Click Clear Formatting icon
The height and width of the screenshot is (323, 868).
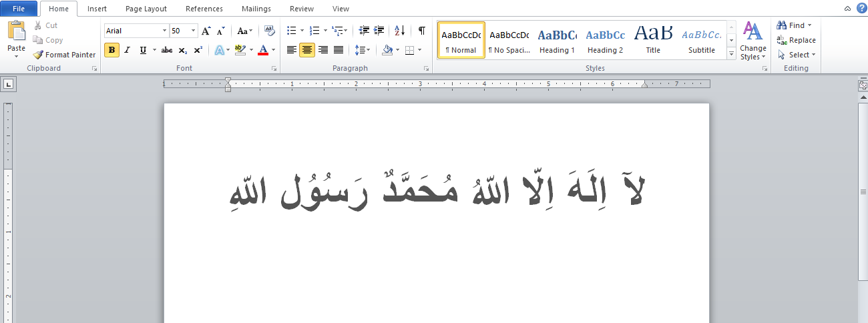click(x=269, y=31)
